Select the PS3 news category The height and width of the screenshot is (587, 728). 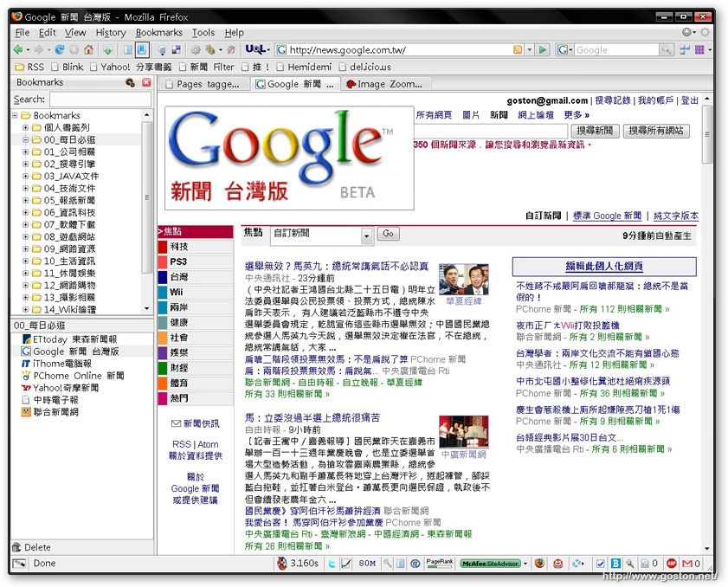[196, 261]
